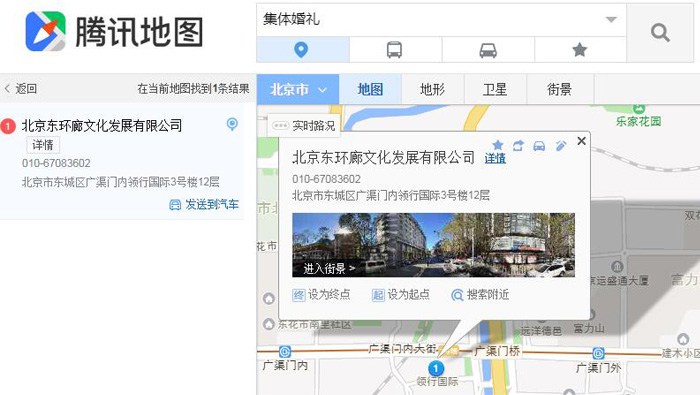Open favorites star in search bar
The image size is (700, 395).
pyautogui.click(x=580, y=50)
